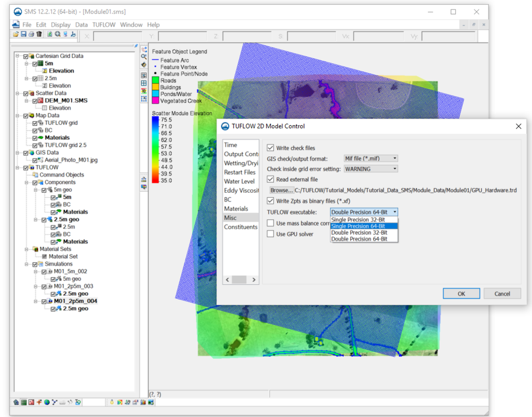Click the trash can delete icon

point(39,34)
